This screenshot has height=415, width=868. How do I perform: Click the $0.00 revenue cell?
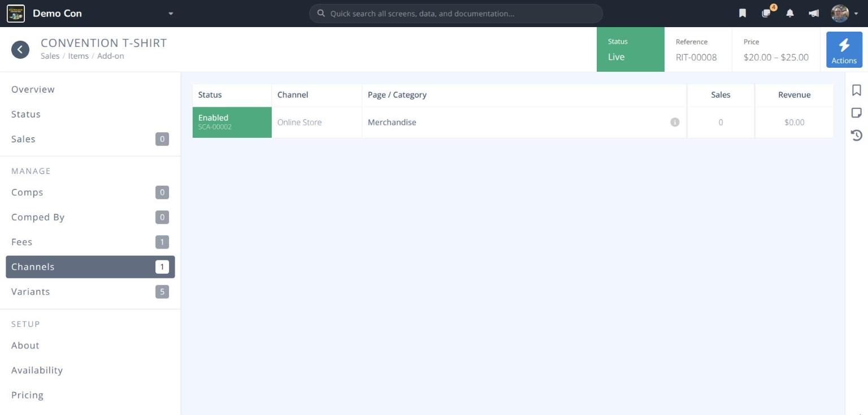tap(794, 122)
